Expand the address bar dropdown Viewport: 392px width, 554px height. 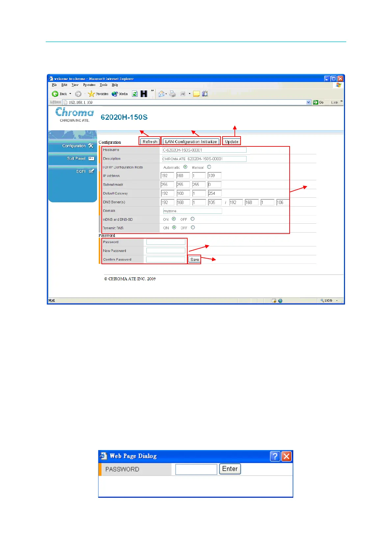(308, 102)
